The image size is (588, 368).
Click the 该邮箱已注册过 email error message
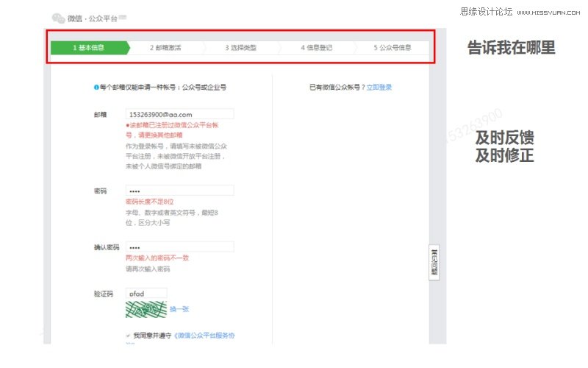[172, 130]
